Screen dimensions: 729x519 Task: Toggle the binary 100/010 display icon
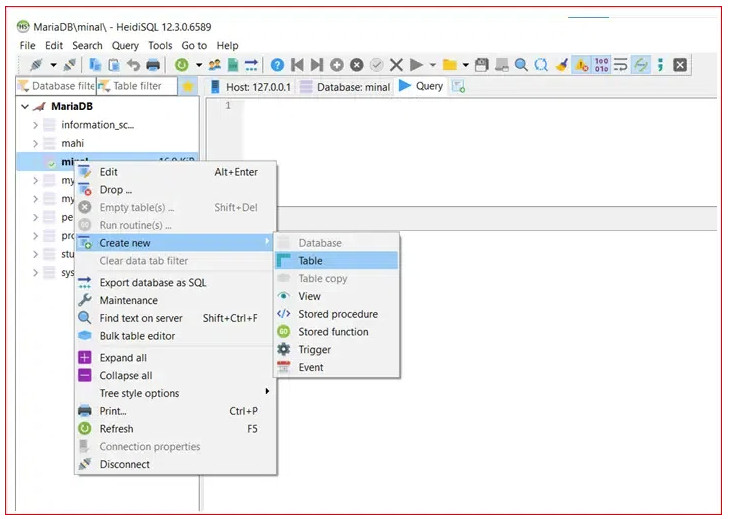601,65
